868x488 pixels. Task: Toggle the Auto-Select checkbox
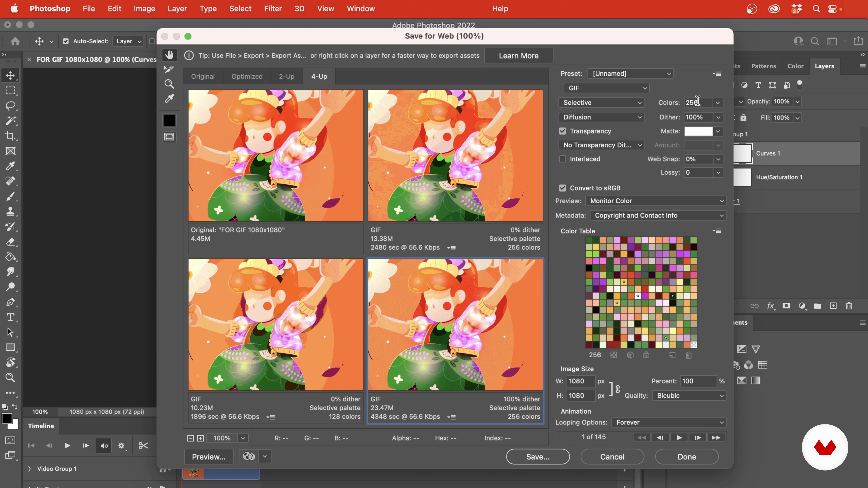(66, 41)
